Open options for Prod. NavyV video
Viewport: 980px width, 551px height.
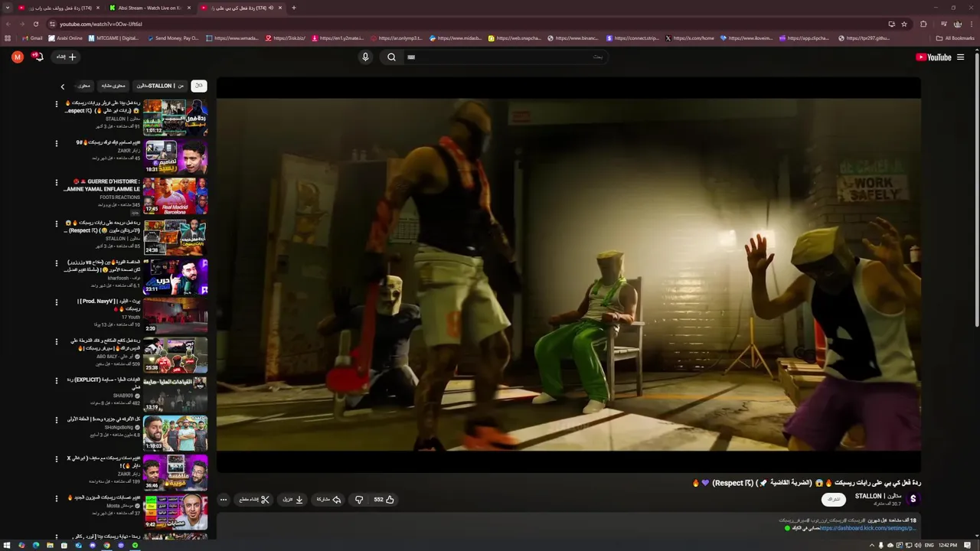tap(56, 302)
